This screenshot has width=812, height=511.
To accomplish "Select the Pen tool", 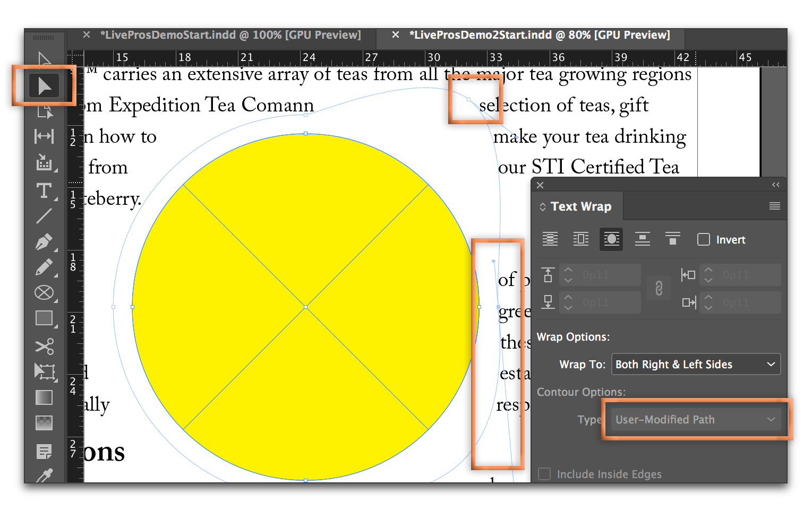I will pos(44,241).
